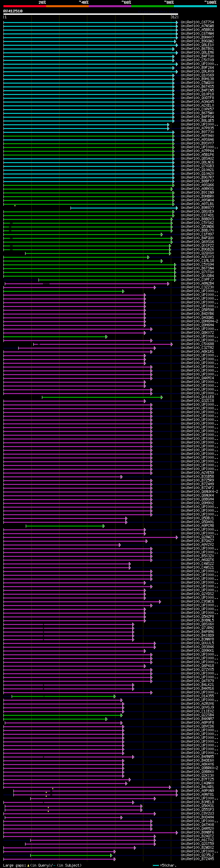This screenshot has width=220, height=868.
Task: Select the UniRef100_B9F264 label
Action: 197,68
